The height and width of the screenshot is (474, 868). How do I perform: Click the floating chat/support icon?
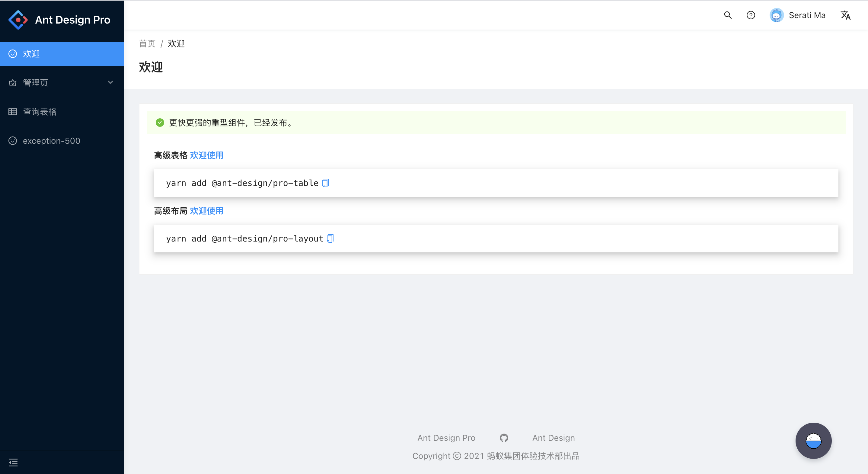814,440
